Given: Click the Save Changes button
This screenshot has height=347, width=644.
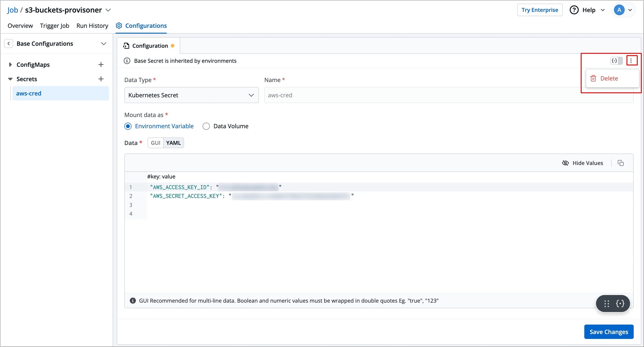Looking at the screenshot, I should coord(609,332).
